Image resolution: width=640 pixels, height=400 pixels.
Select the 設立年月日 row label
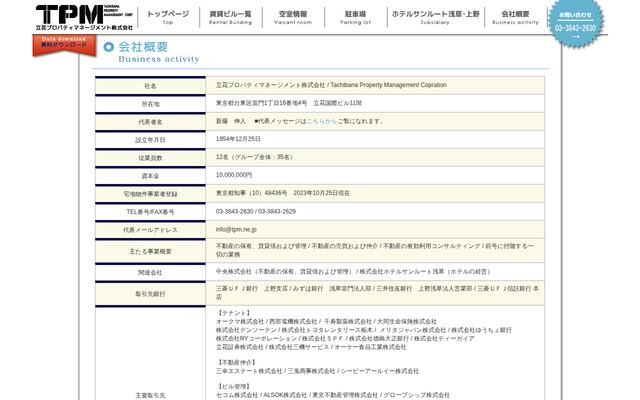coord(150,140)
